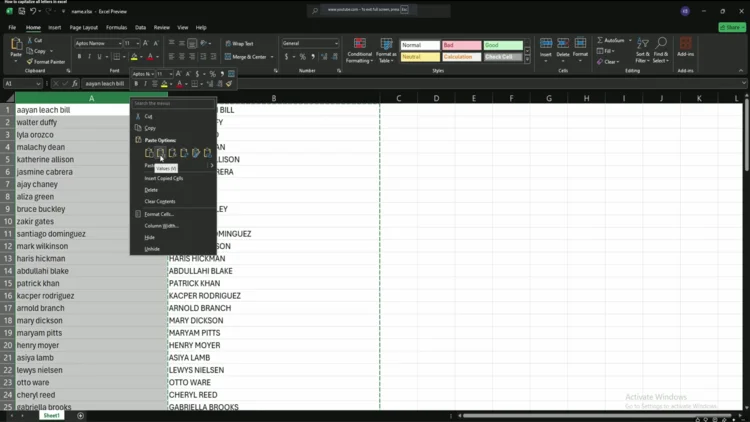Expand the formula bar

pos(743,83)
